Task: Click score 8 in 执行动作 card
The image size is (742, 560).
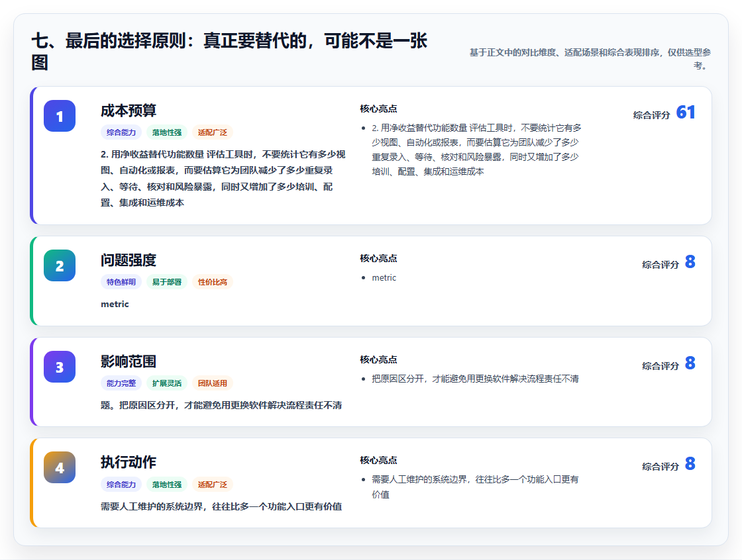Action: pyautogui.click(x=690, y=463)
